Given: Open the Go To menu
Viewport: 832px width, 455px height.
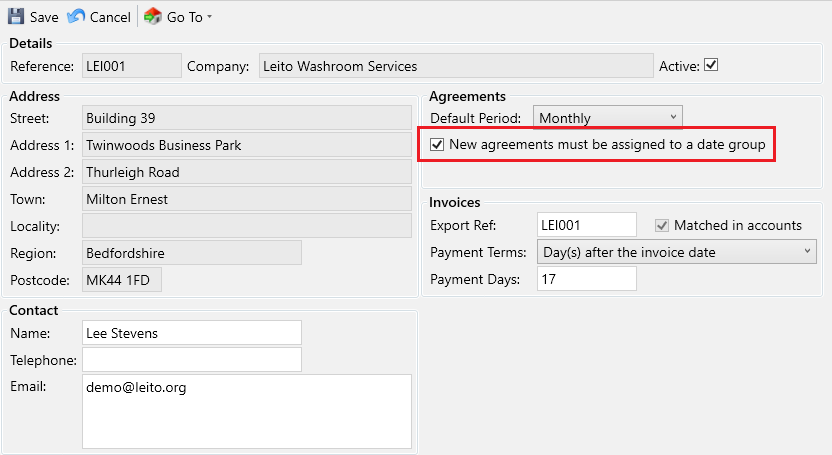Looking at the screenshot, I should coord(185,17).
